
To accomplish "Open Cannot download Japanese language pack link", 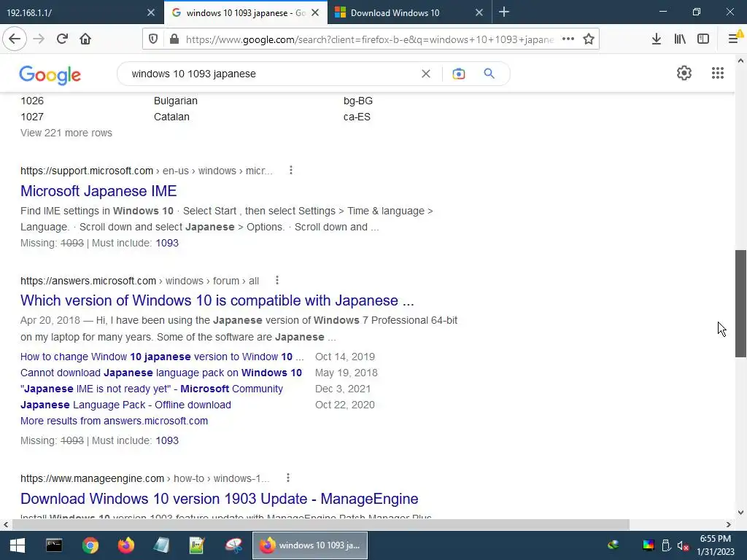I will click(161, 373).
